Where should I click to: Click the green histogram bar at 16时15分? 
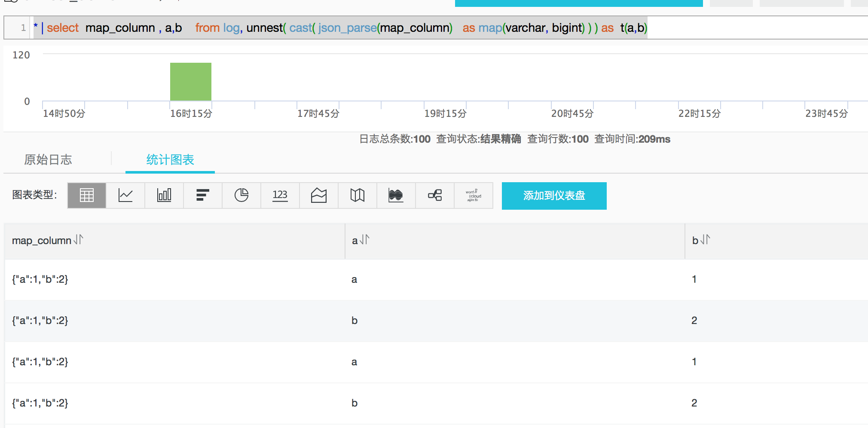click(191, 82)
